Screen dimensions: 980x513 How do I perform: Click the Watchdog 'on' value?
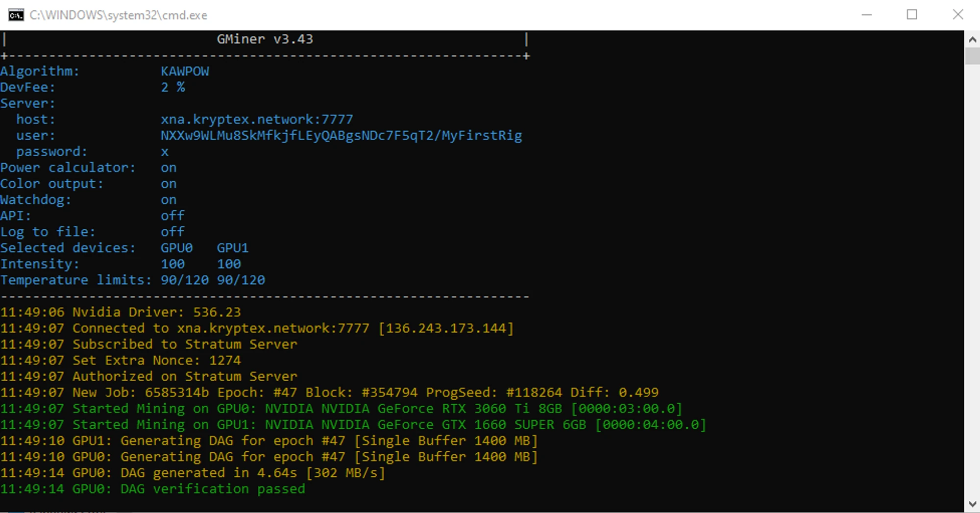pos(169,200)
